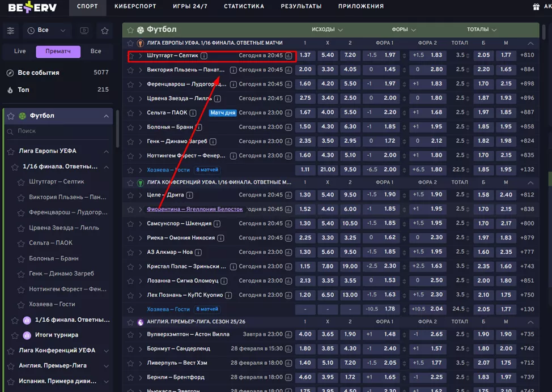
Task: Open statistics icon for Штутгарт – Селтик
Action: pos(289,56)
